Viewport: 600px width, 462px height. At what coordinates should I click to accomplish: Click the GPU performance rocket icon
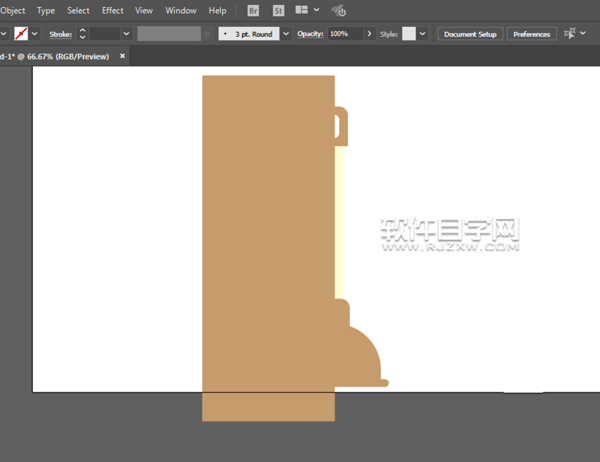tap(338, 11)
